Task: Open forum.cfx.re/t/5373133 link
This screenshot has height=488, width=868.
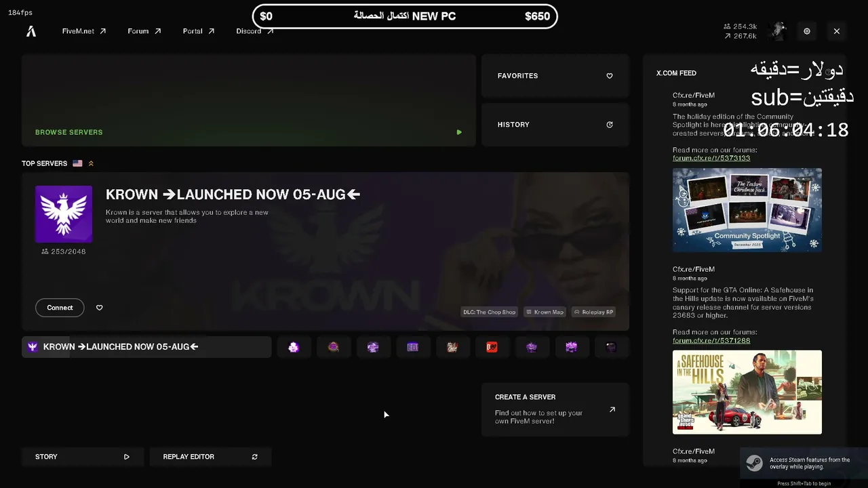Action: point(711,158)
